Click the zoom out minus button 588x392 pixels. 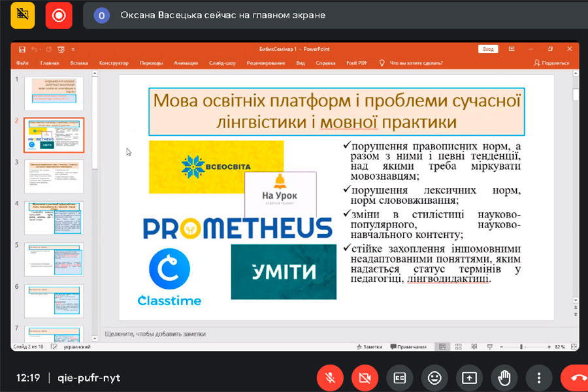501,347
